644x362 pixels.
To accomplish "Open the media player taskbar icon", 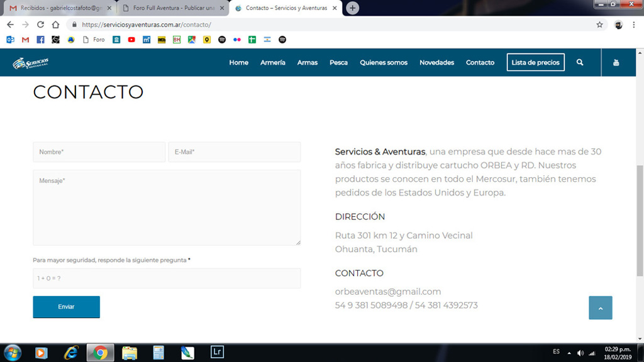I will pos(41,353).
